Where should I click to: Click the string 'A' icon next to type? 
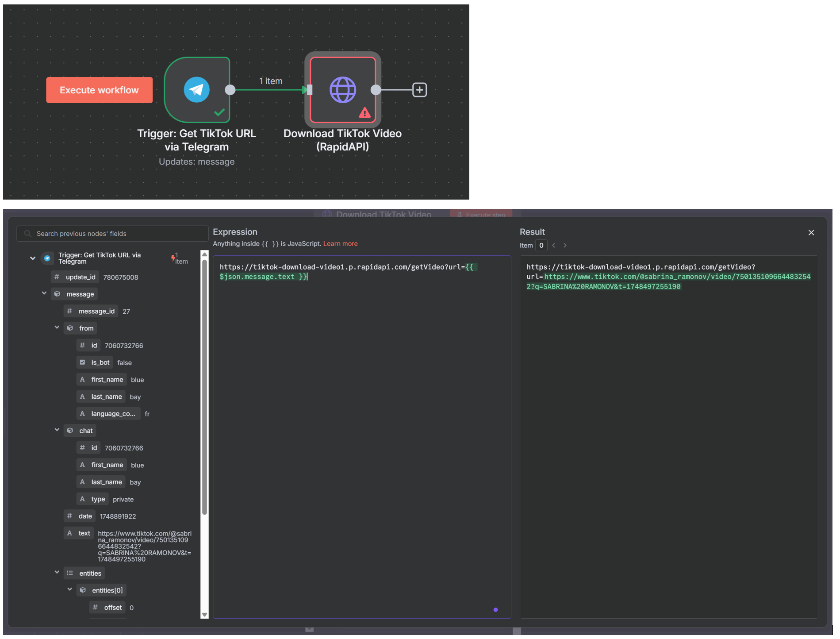[x=82, y=499]
